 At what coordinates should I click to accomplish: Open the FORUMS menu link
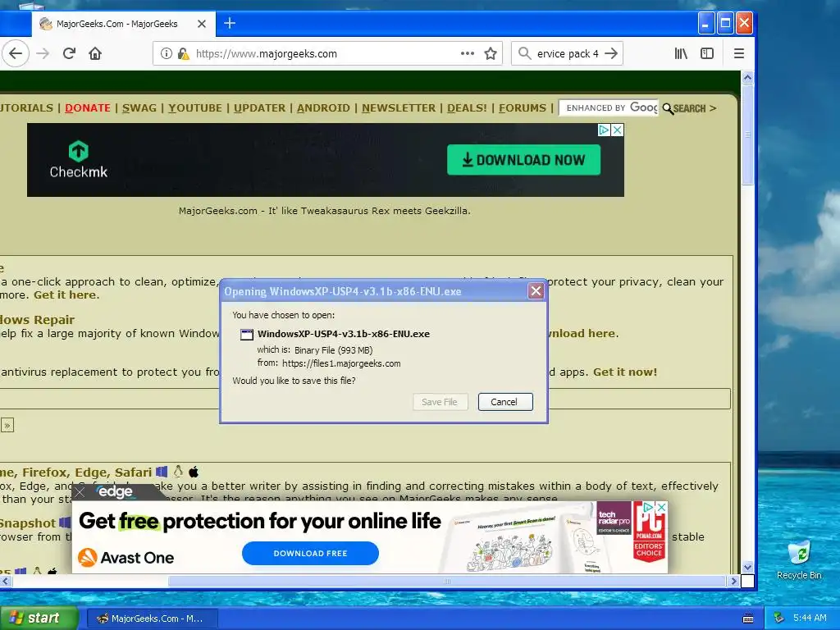pyautogui.click(x=523, y=107)
